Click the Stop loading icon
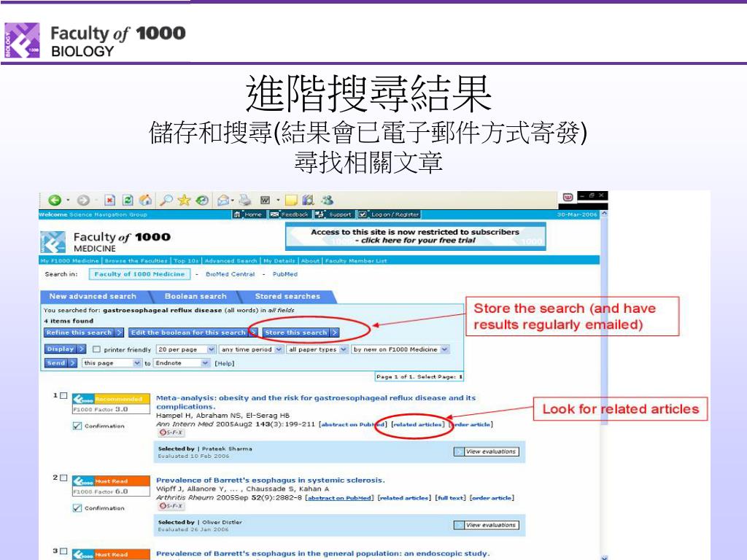 point(110,201)
